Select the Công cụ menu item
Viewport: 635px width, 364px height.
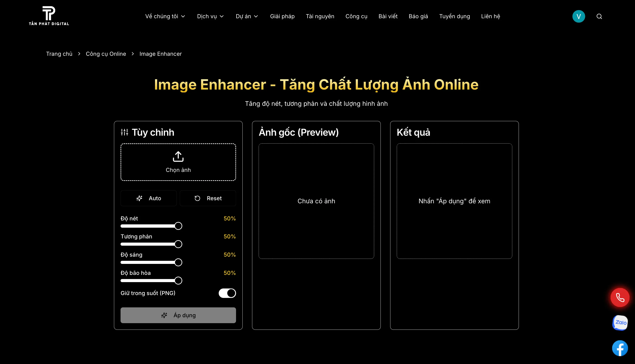point(356,16)
